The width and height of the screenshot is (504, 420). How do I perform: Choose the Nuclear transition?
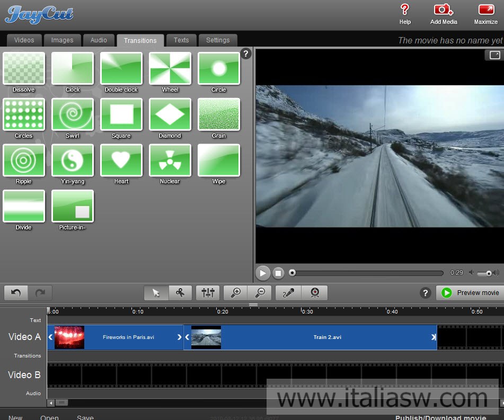170,160
